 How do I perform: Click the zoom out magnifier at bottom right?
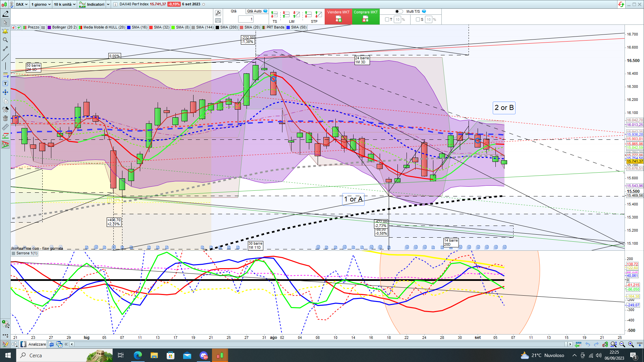622,344
